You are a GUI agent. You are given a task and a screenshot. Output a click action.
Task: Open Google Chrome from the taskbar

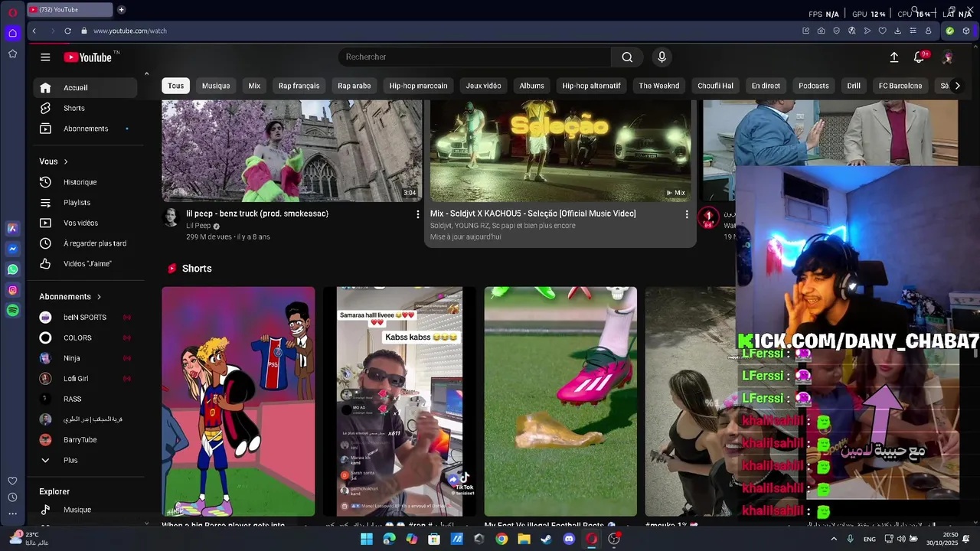click(x=501, y=539)
